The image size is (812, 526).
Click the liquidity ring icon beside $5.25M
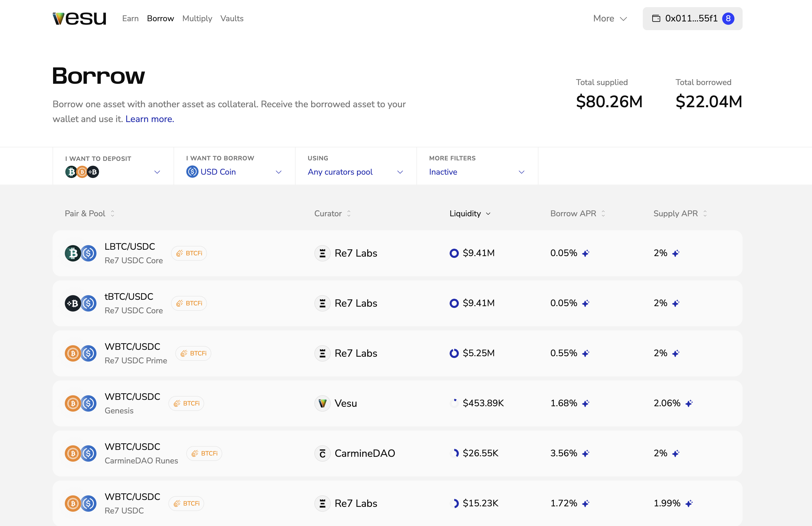454,353
